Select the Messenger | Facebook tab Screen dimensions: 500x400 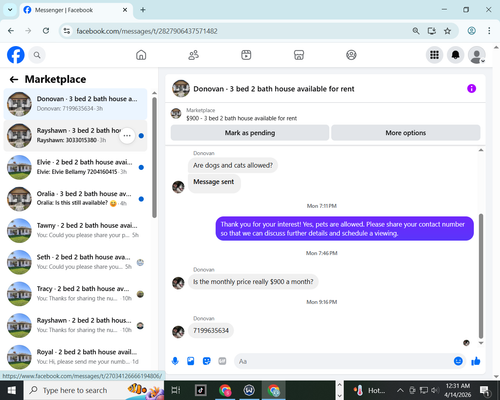point(76,10)
